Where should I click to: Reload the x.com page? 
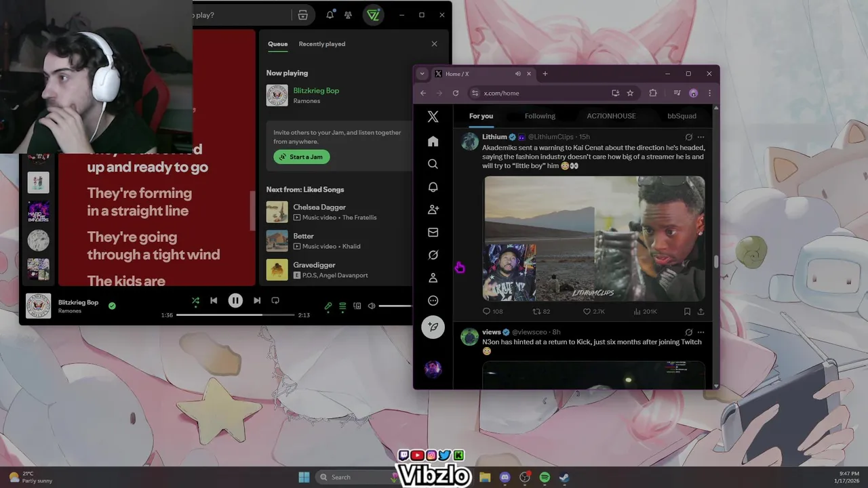point(456,93)
